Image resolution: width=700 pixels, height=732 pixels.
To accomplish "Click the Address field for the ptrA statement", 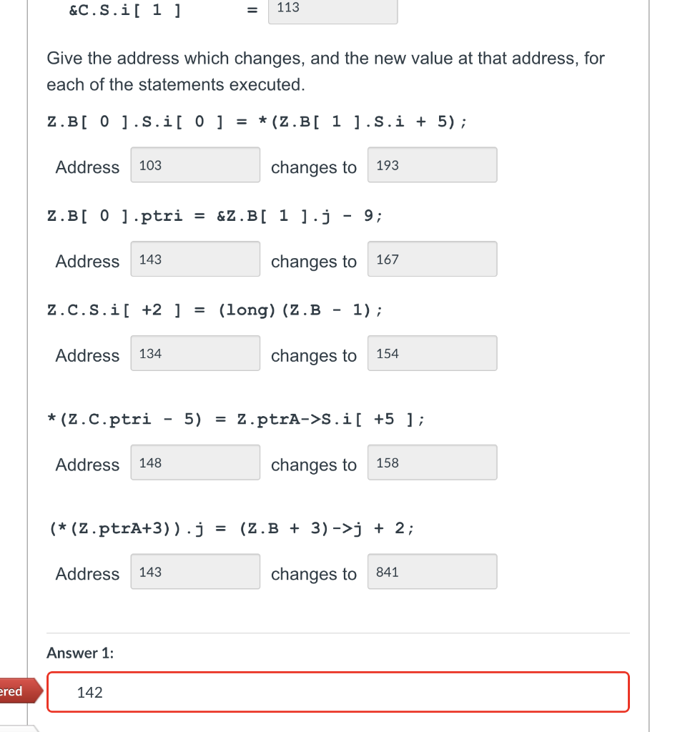I will [194, 571].
